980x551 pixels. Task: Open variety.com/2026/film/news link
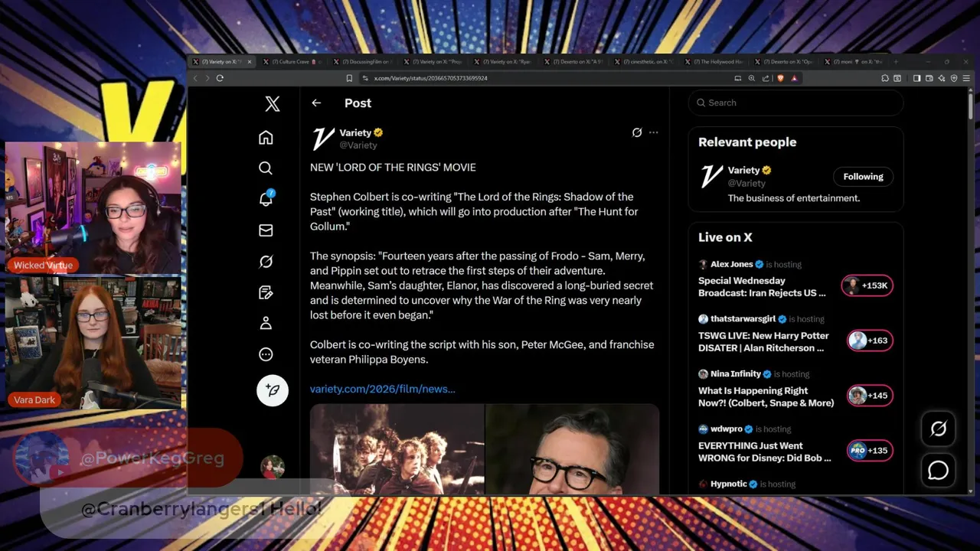click(x=383, y=389)
